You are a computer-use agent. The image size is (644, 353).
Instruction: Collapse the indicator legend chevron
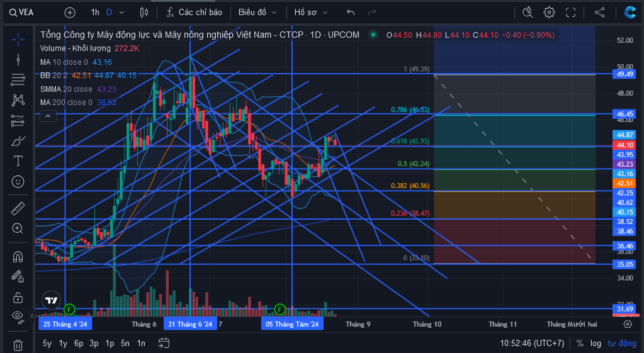coord(48,116)
